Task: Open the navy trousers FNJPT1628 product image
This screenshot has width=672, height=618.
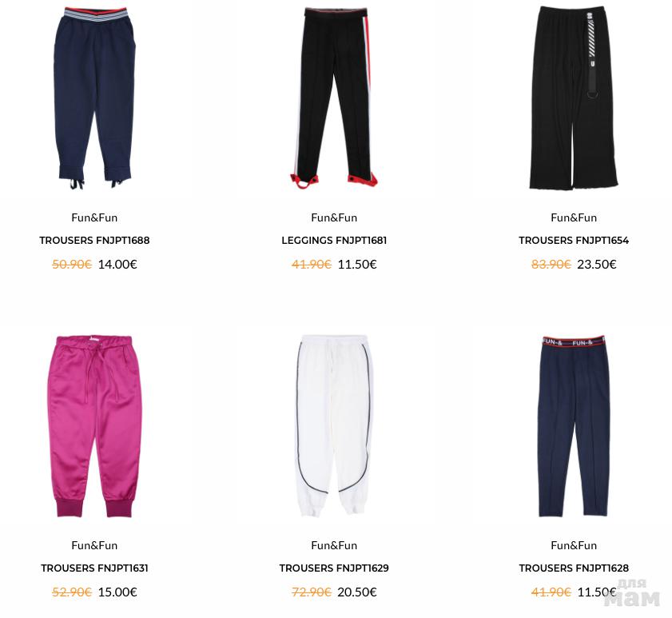Action: coord(574,426)
